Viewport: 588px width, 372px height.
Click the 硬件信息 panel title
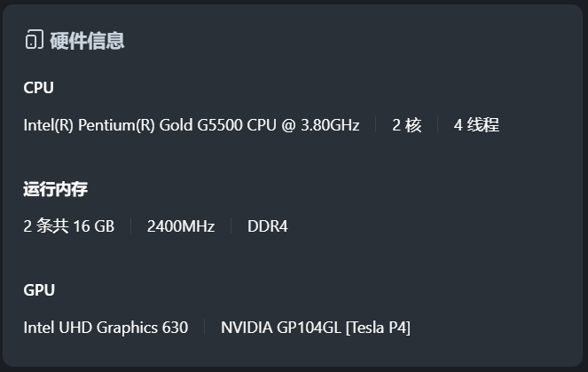[x=87, y=40]
